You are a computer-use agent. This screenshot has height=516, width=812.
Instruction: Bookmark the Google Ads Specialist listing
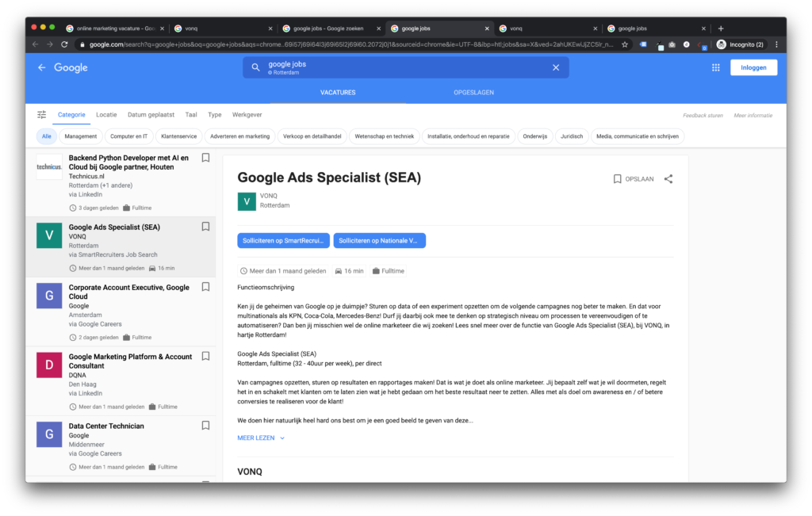coord(205,227)
